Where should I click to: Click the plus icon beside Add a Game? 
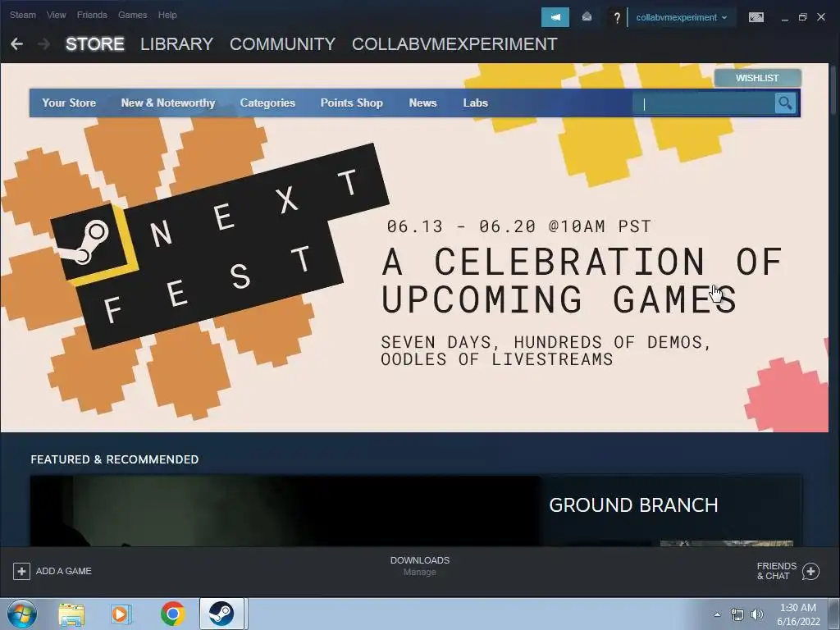(21, 571)
